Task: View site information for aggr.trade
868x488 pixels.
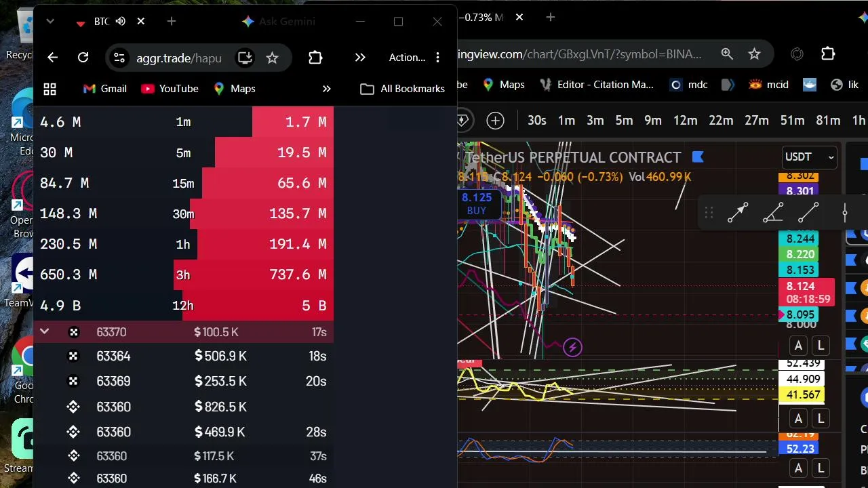Action: [x=119, y=58]
